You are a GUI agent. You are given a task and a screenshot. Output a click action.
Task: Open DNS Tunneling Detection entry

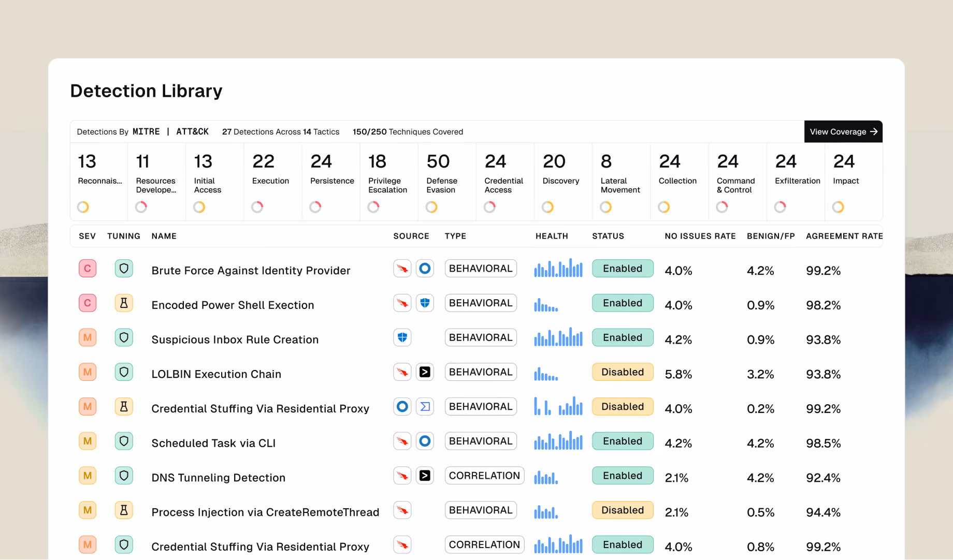218,477
